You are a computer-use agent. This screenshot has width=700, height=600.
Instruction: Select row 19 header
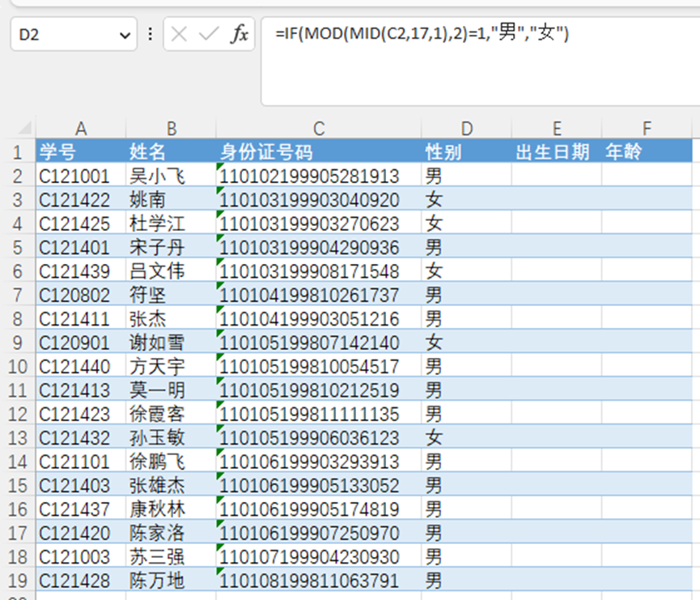click(x=18, y=581)
